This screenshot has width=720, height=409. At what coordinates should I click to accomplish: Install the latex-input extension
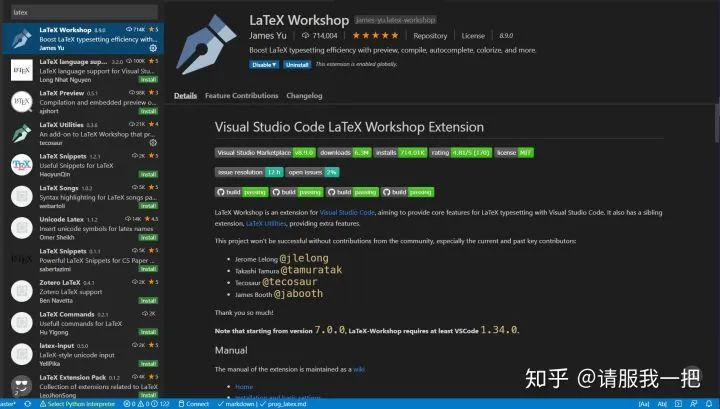148,364
